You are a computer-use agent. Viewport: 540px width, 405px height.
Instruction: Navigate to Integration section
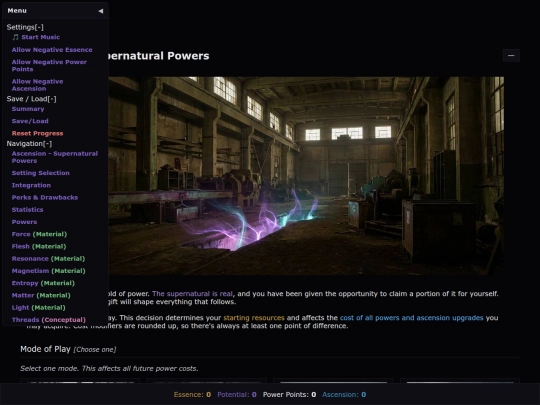tap(31, 185)
